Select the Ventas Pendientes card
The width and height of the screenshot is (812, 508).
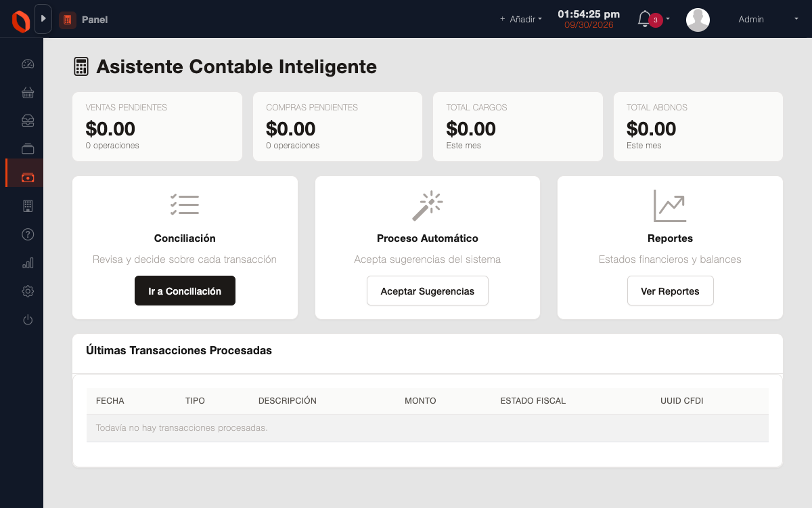(157, 127)
